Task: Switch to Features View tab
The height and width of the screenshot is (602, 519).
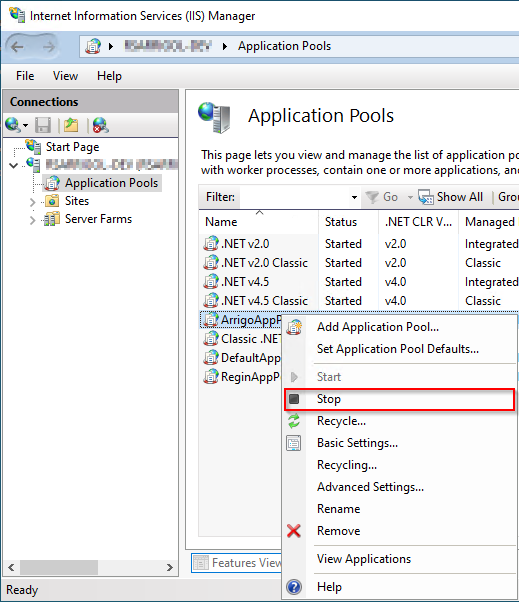Action: coord(238,563)
